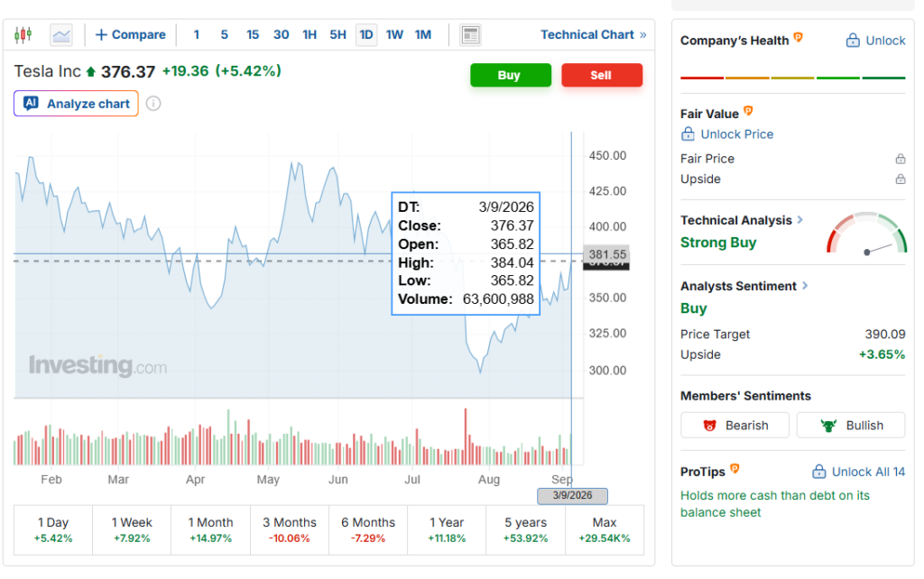
Task: Click the Company's Health color bar
Action: click(x=792, y=78)
